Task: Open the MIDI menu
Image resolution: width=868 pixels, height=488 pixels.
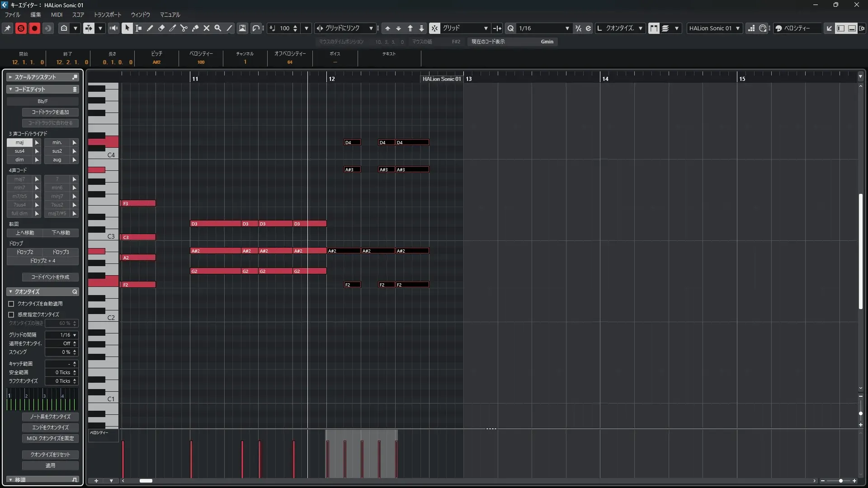Action: point(57,14)
